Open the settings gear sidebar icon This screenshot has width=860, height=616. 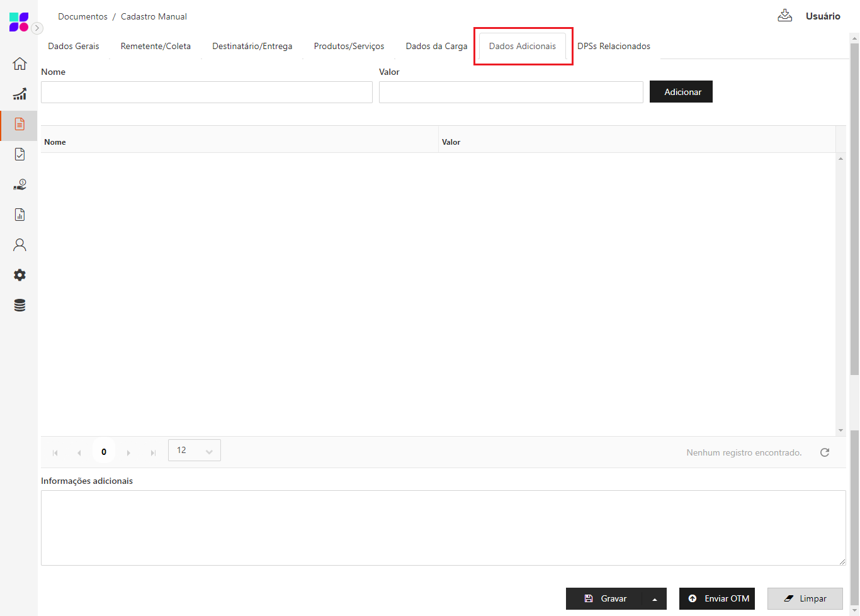(x=20, y=275)
